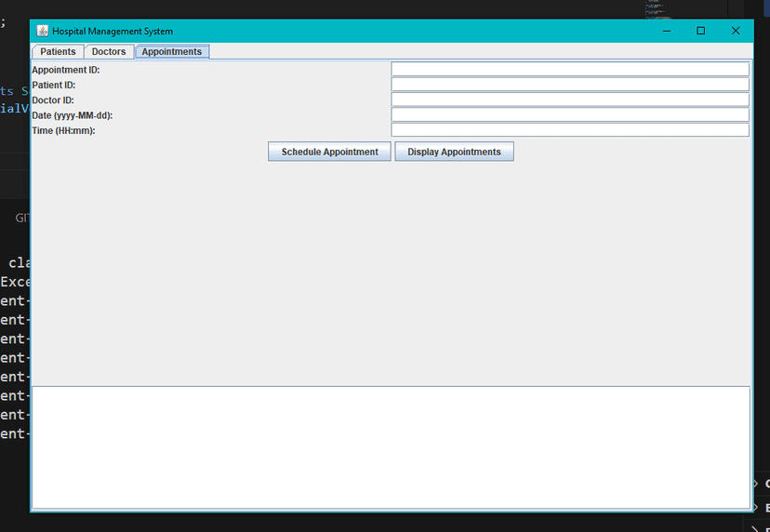The image size is (770, 532).
Task: Click the Appointment ID label
Action: pyautogui.click(x=66, y=70)
